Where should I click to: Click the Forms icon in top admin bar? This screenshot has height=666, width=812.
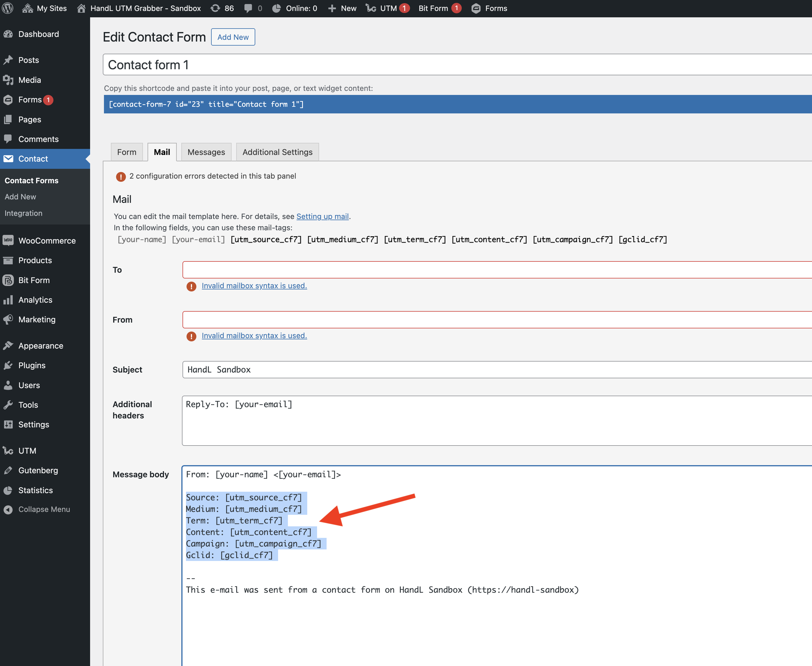(x=476, y=8)
